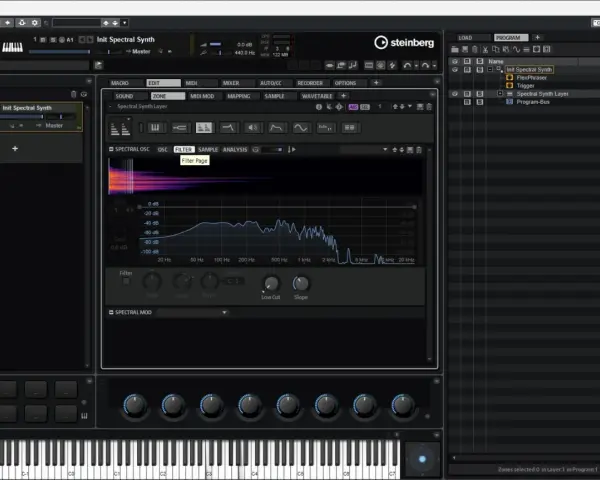Open the Sample page of Spectral Osc

point(208,150)
